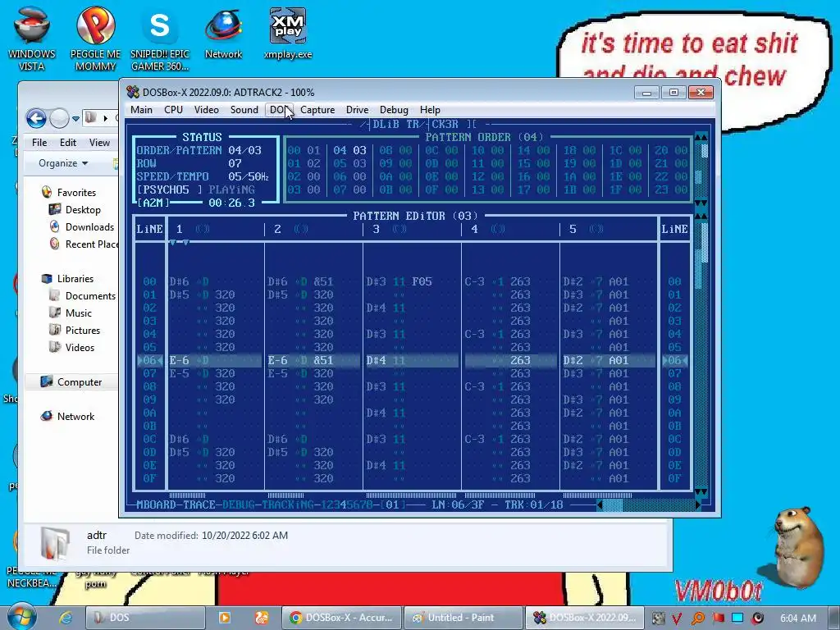Open the View menu in Explorer window
Screen dimensions: 840x630
(99, 143)
